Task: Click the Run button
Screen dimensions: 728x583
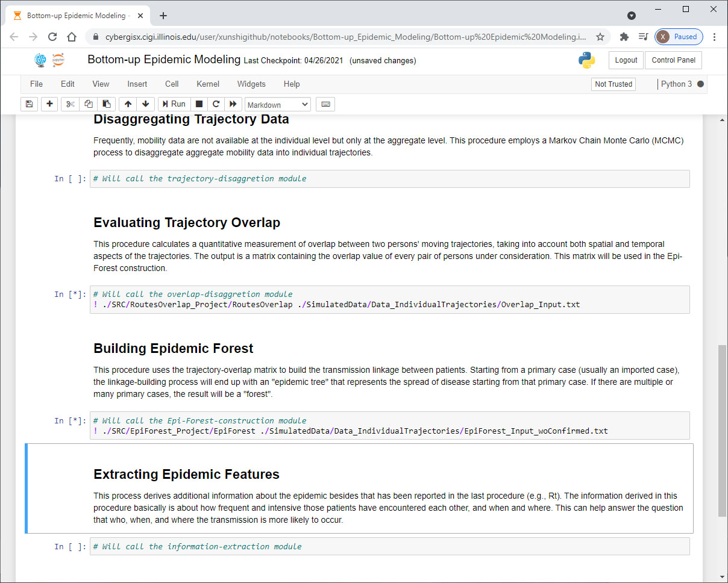Action: (173, 104)
